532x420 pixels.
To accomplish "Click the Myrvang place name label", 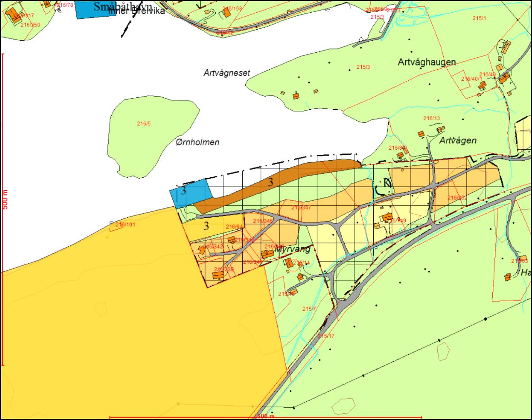I will pos(292,249).
